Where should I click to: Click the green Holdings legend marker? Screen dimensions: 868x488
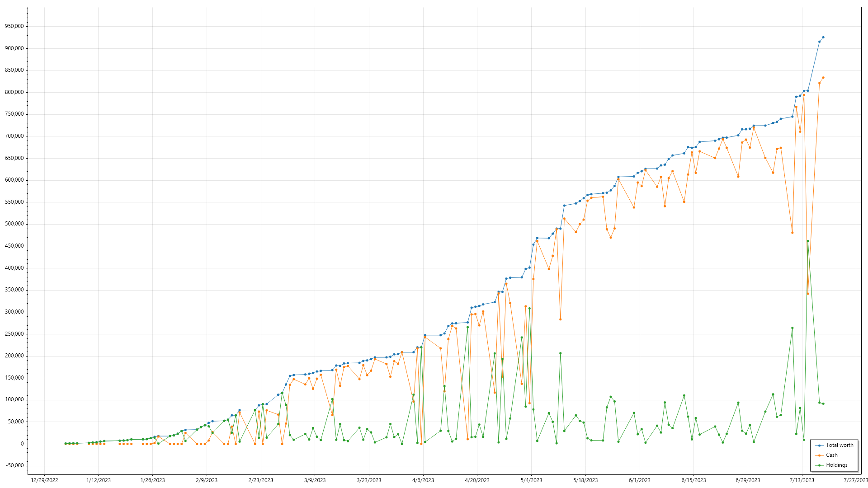click(820, 465)
